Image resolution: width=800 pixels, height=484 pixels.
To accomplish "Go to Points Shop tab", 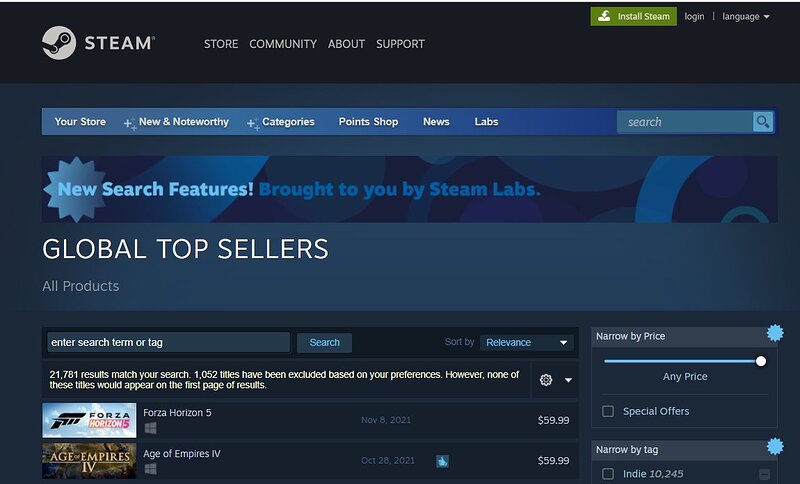I will (368, 122).
